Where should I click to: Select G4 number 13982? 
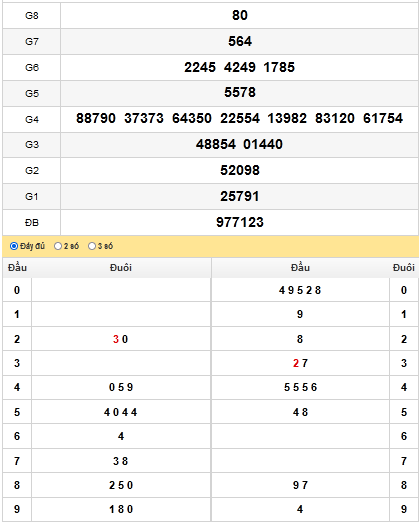point(287,118)
